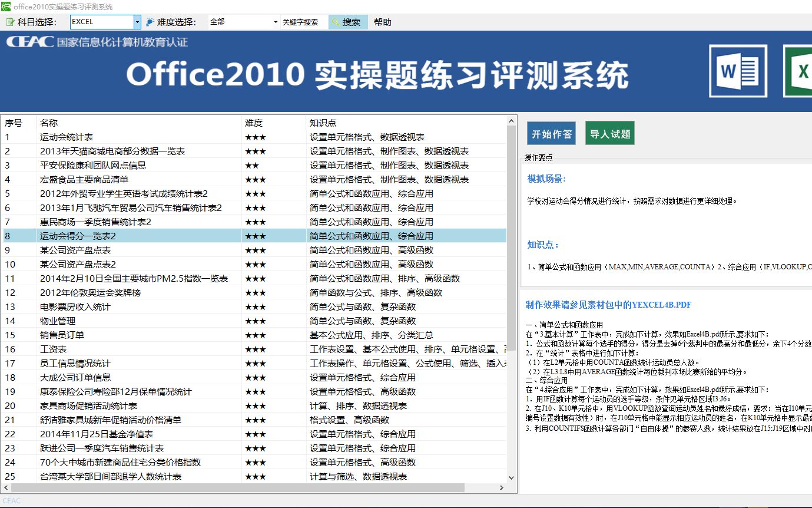Click the magnifier search icon

pyautogui.click(x=336, y=22)
